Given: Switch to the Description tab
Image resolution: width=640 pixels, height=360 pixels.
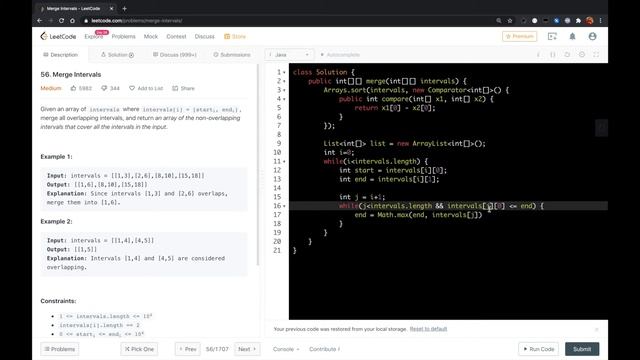Looking at the screenshot, I should point(60,55).
